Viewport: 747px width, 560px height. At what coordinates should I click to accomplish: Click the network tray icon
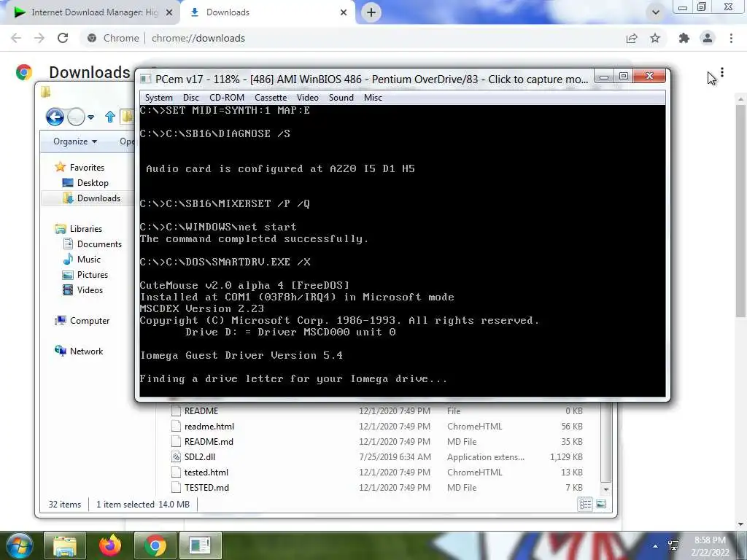point(673,545)
